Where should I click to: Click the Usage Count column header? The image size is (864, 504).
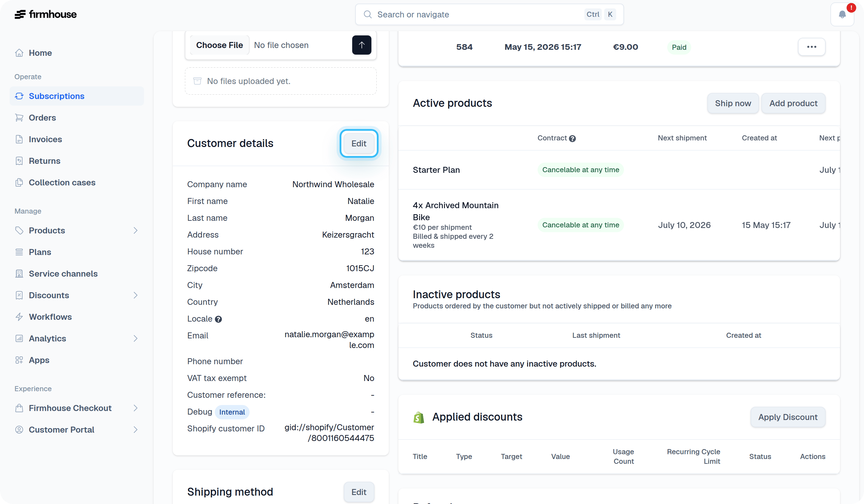(623, 456)
